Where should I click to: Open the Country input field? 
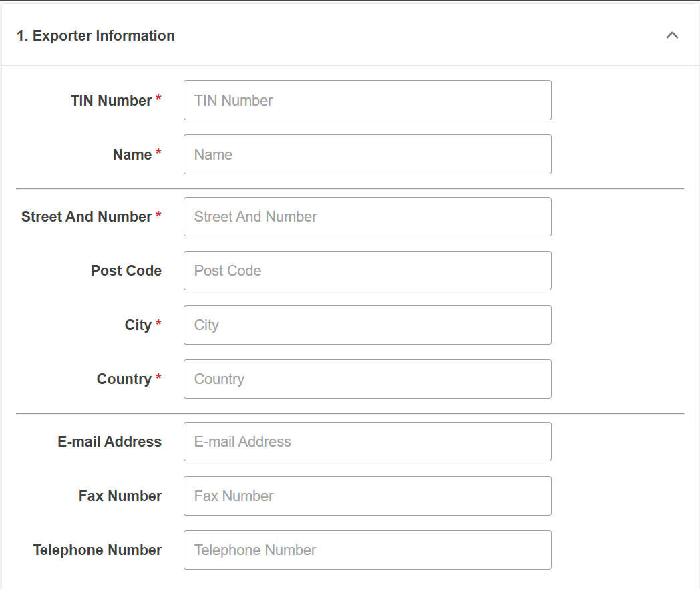coord(367,379)
